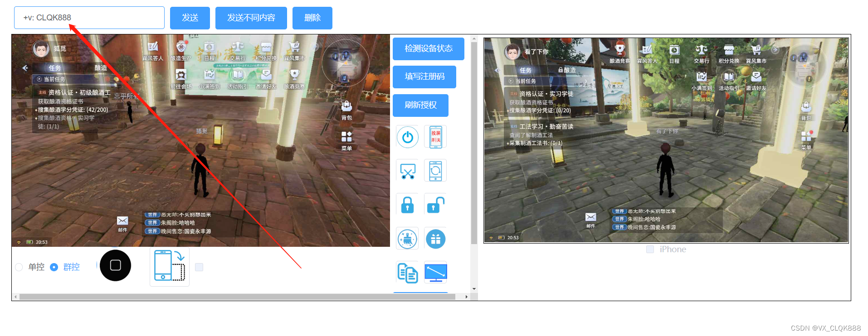Click 日程 schedule icon in the right iPhone screen
868x336 pixels.
coord(674,54)
